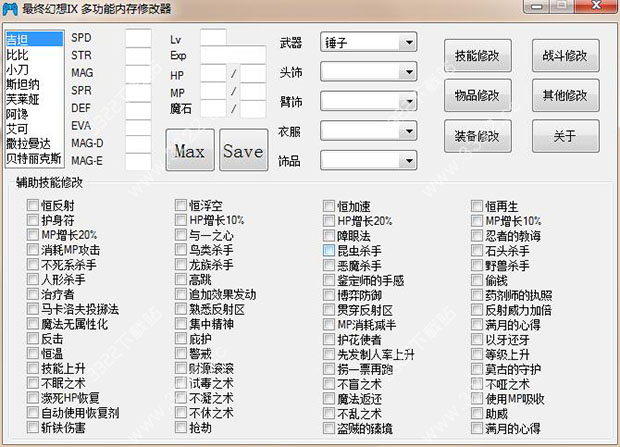
Task: Minimize the memory editor window
Action: [x=536, y=6]
